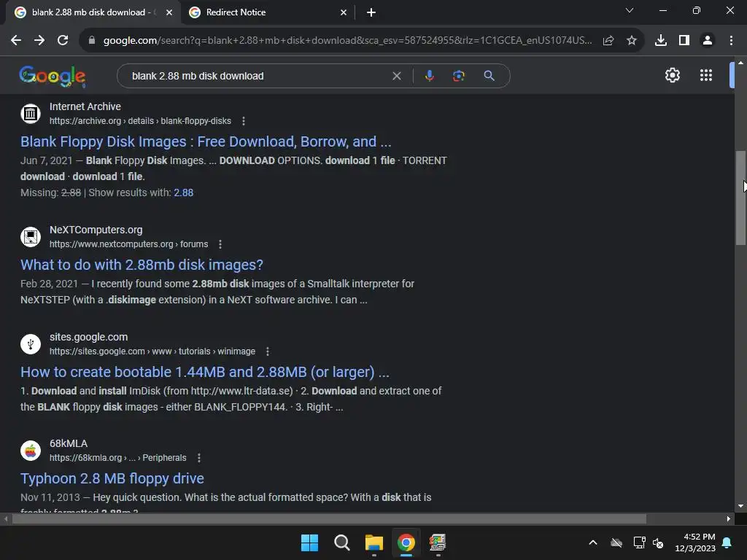
Task: Open muted volume tray icon
Action: (658, 542)
